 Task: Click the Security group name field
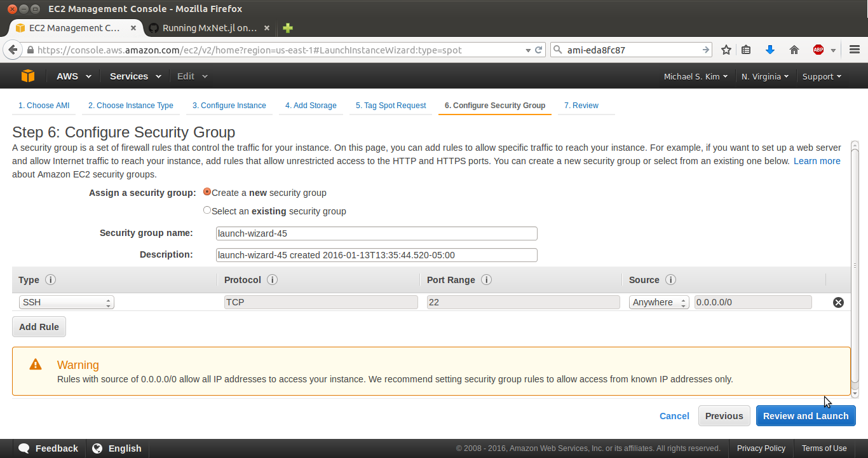tap(377, 233)
